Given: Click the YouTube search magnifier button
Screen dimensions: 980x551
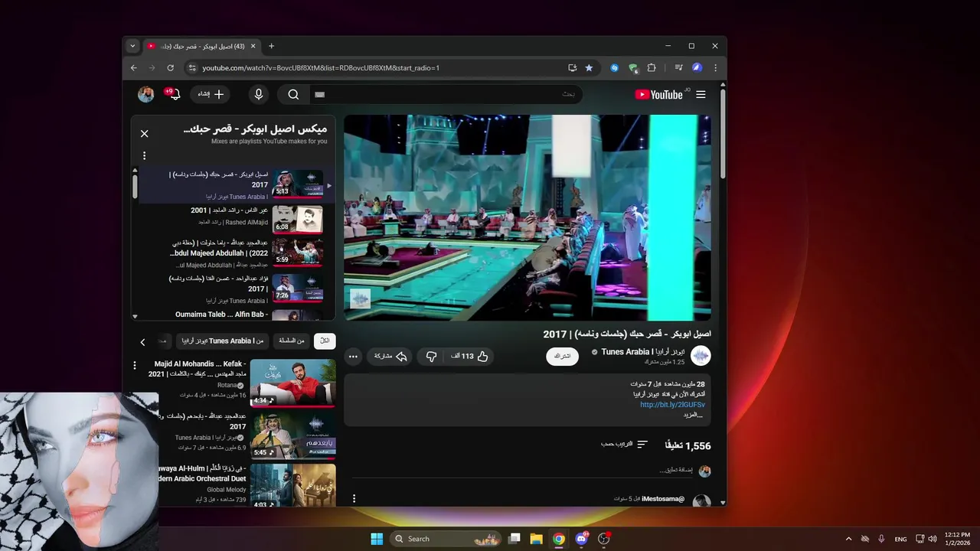Looking at the screenshot, I should tap(293, 94).
